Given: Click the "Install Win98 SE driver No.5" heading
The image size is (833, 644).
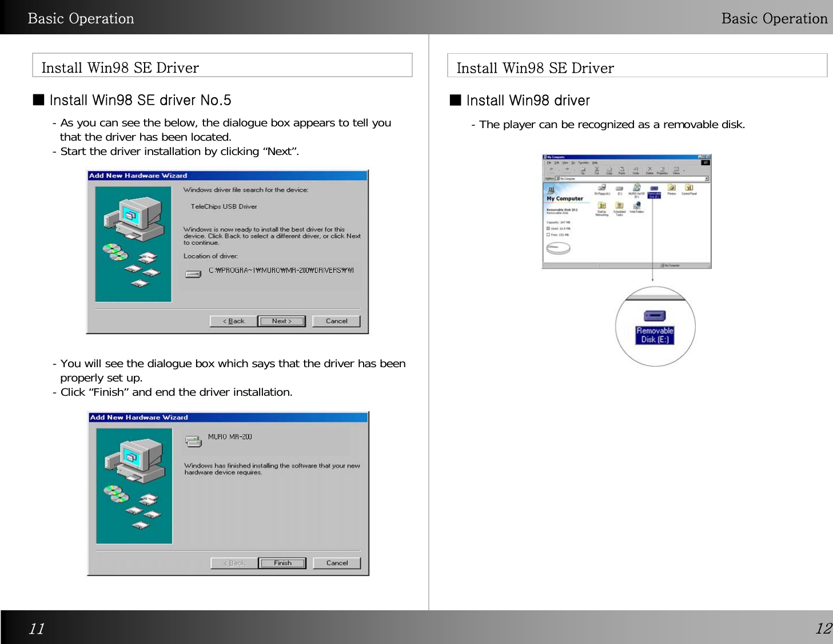Looking at the screenshot, I should click(x=140, y=101).
